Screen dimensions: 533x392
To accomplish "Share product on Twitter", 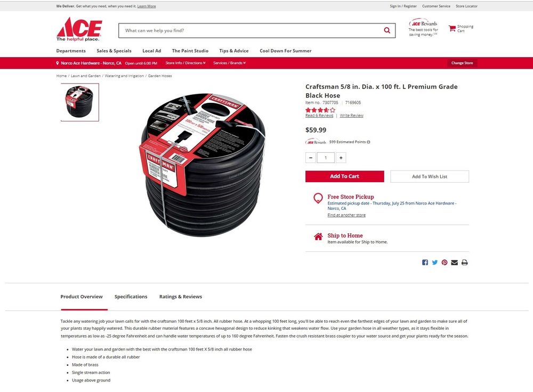I will [x=435, y=263].
